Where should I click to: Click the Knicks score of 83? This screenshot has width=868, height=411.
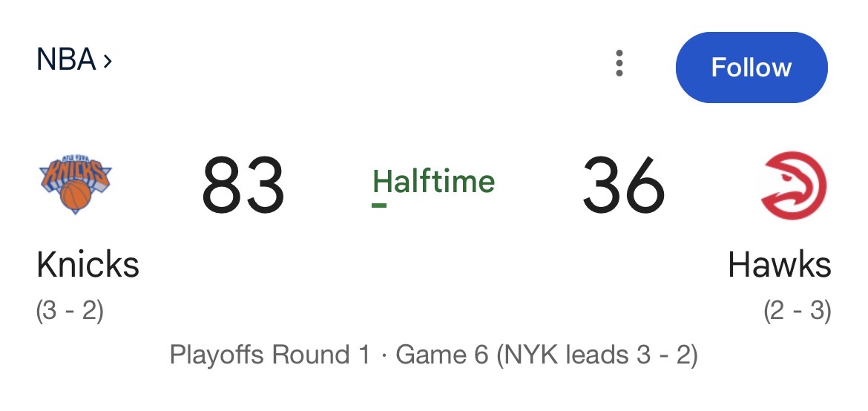pos(243,185)
